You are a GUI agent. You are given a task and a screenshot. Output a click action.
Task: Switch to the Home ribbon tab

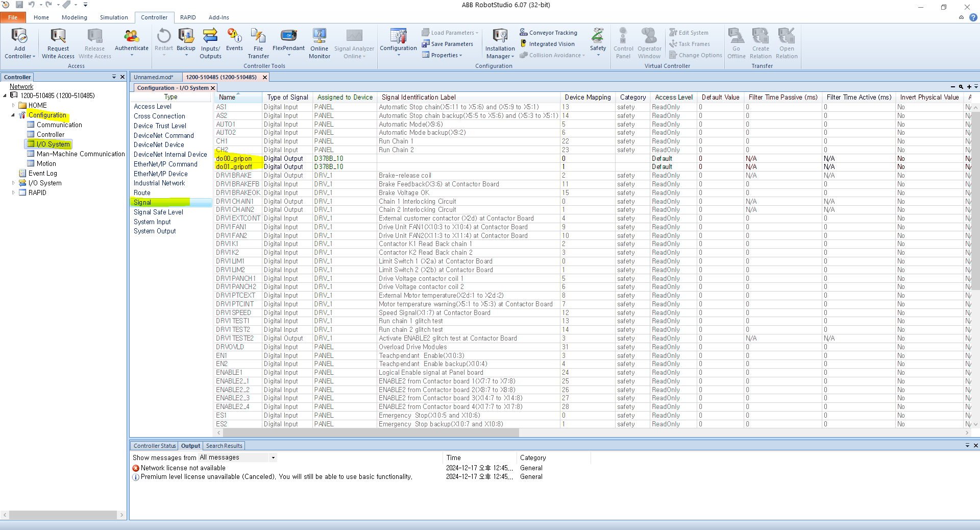pos(41,17)
